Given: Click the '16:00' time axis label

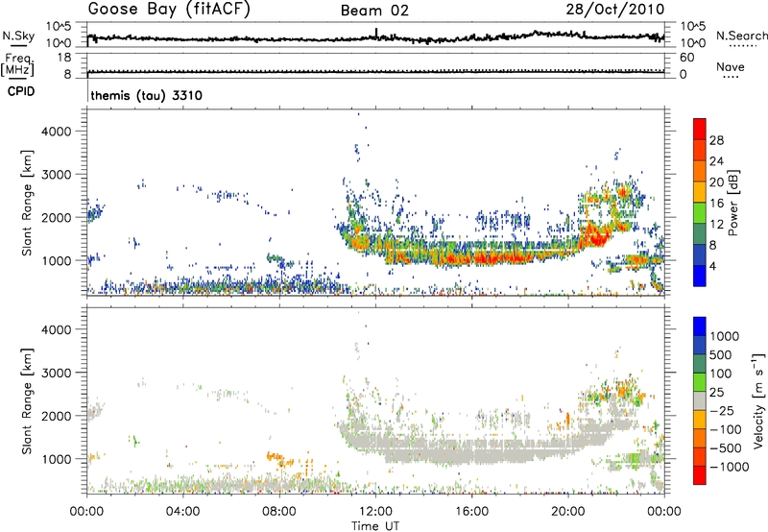Looking at the screenshot, I should [471, 512].
